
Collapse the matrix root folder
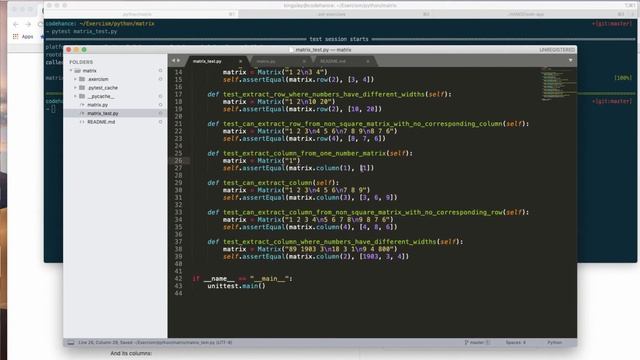[71, 71]
